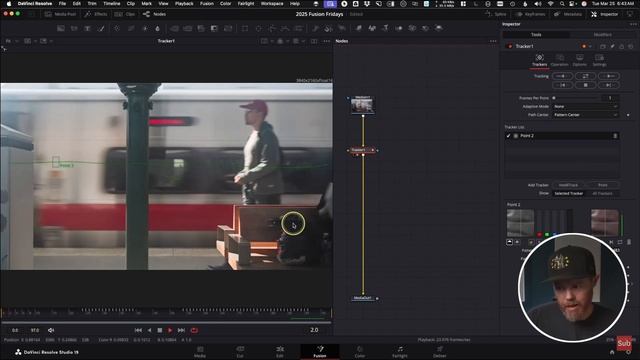The image size is (640, 360).
Task: Reset Tracker1 tool settings icon
Action: tap(631, 47)
